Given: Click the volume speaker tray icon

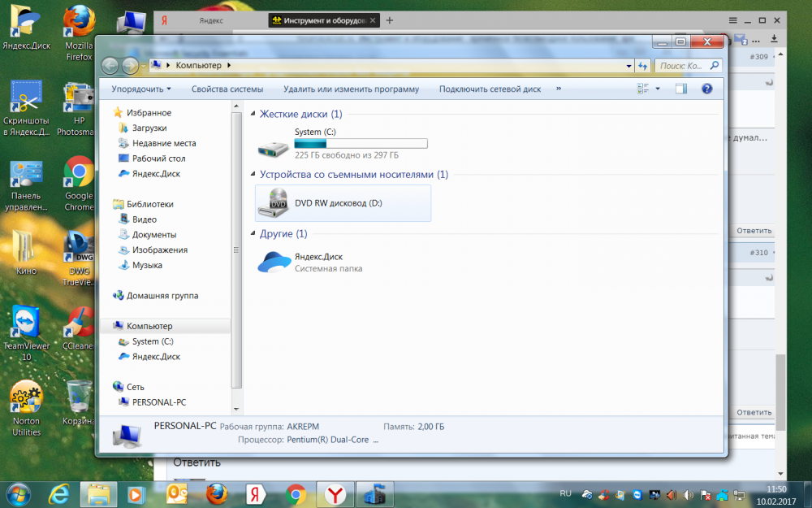Looking at the screenshot, I should coord(689,495).
